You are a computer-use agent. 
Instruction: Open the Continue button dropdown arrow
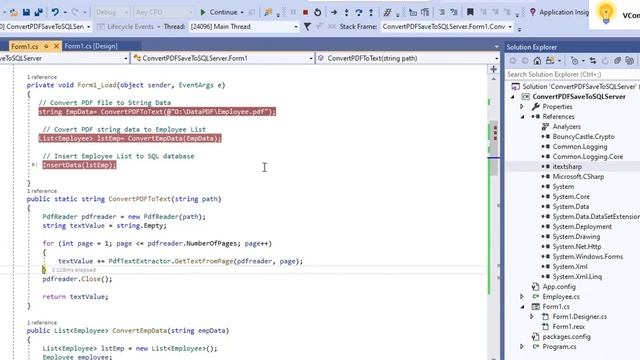242,12
